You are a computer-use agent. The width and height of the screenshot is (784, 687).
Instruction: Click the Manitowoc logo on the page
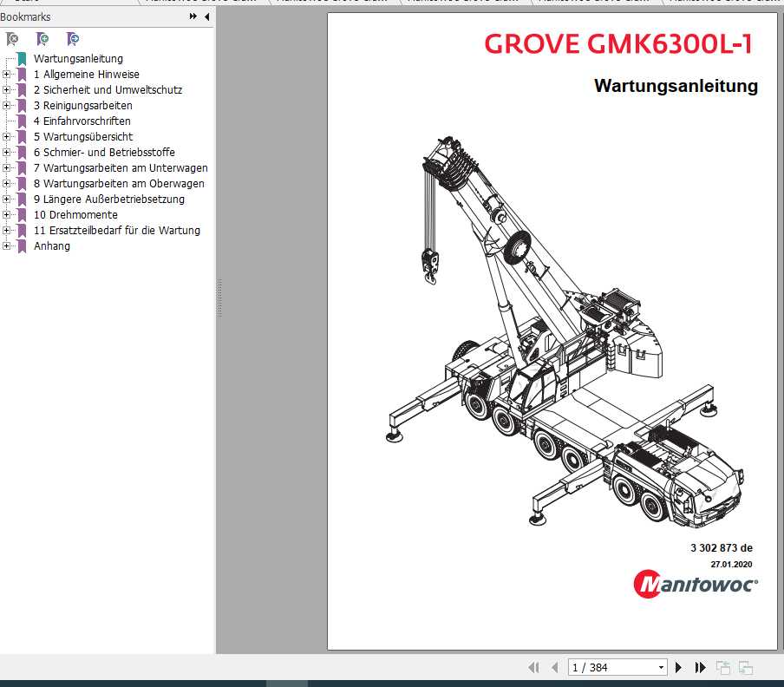pos(696,584)
